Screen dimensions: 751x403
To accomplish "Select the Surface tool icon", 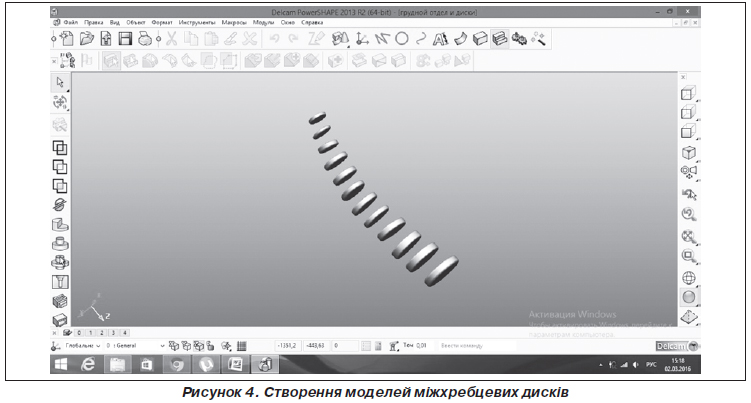I will coord(460,39).
